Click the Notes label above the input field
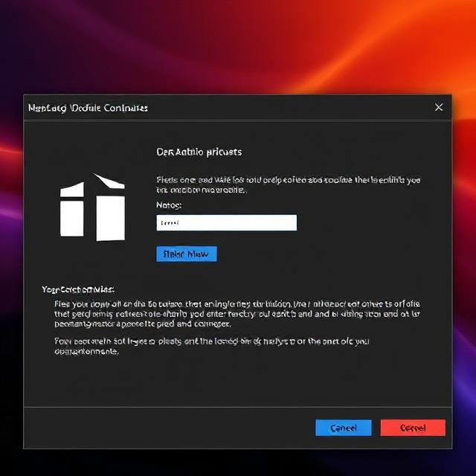 (169, 205)
